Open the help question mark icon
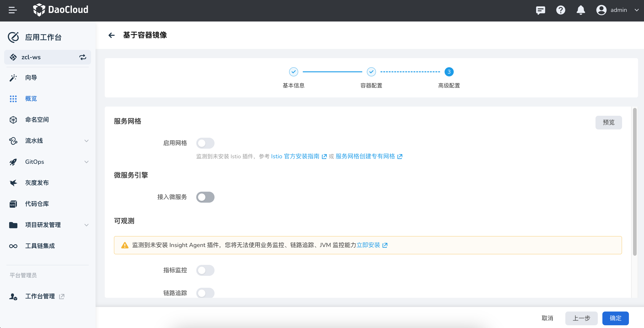 pyautogui.click(x=561, y=10)
